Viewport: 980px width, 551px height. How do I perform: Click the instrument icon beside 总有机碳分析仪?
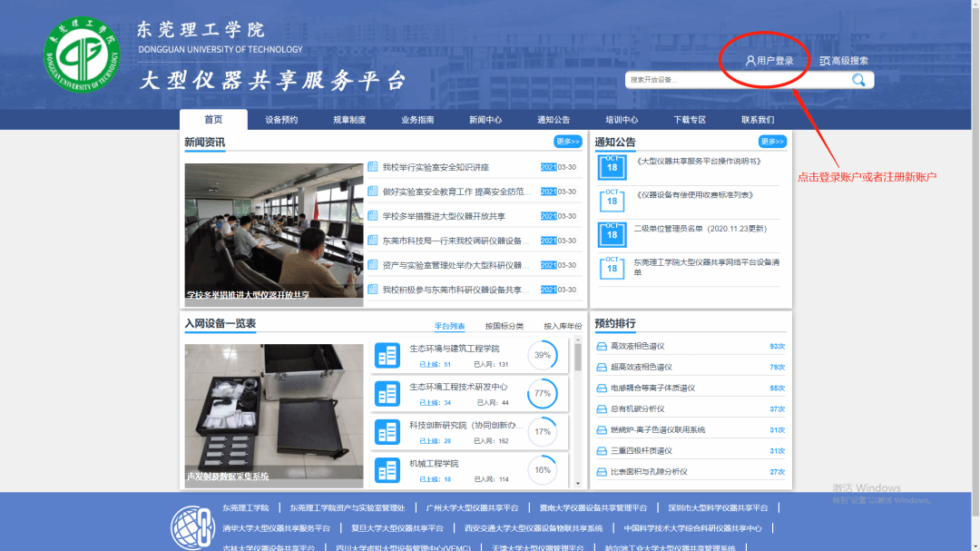point(602,409)
